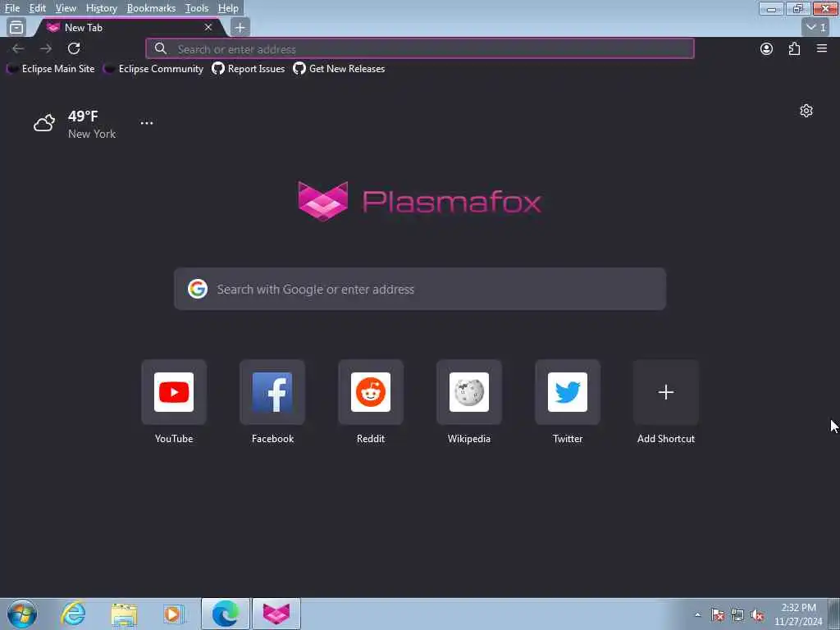Open the account profile icon
This screenshot has width=840, height=630.
click(x=767, y=48)
